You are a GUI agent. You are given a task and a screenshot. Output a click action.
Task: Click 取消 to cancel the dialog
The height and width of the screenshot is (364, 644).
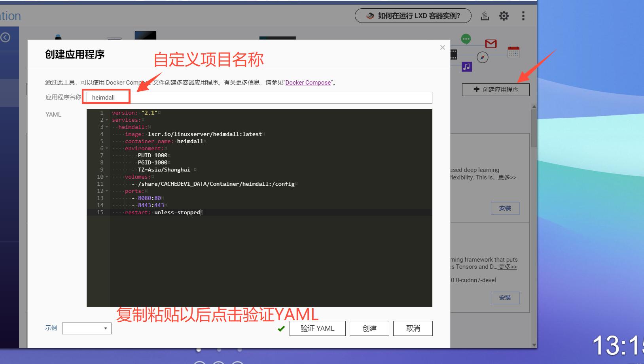pos(413,328)
